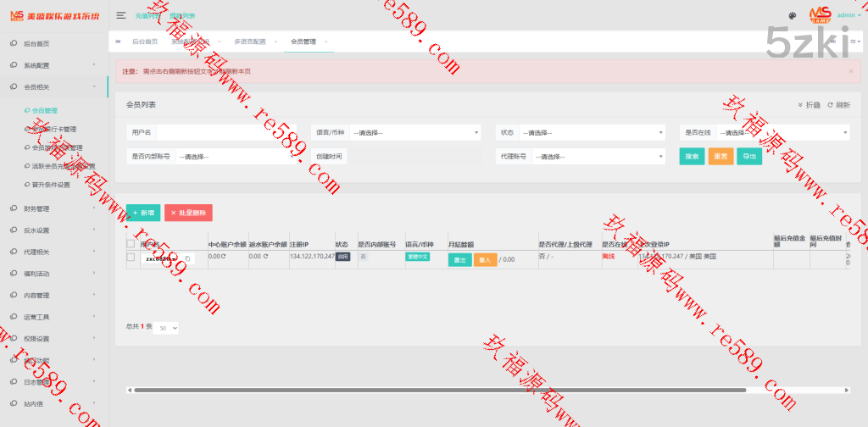Open 会员管理 in the sidebar submenu

click(x=45, y=111)
